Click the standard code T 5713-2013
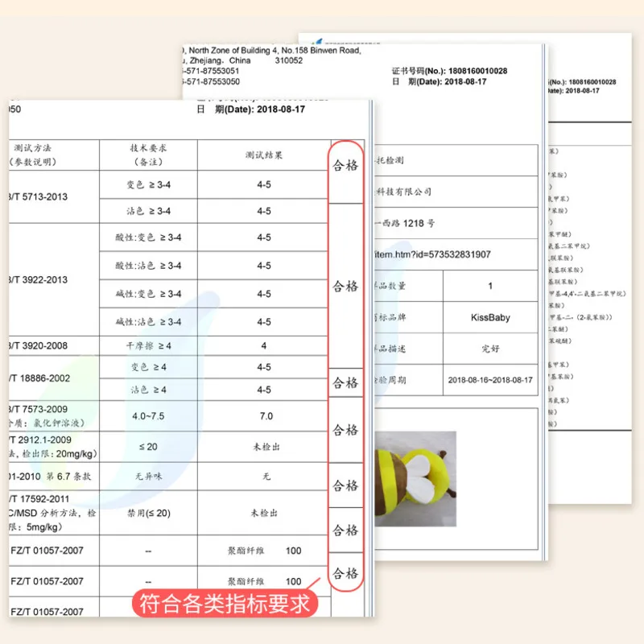This screenshot has width=644, height=644. pyautogui.click(x=39, y=196)
